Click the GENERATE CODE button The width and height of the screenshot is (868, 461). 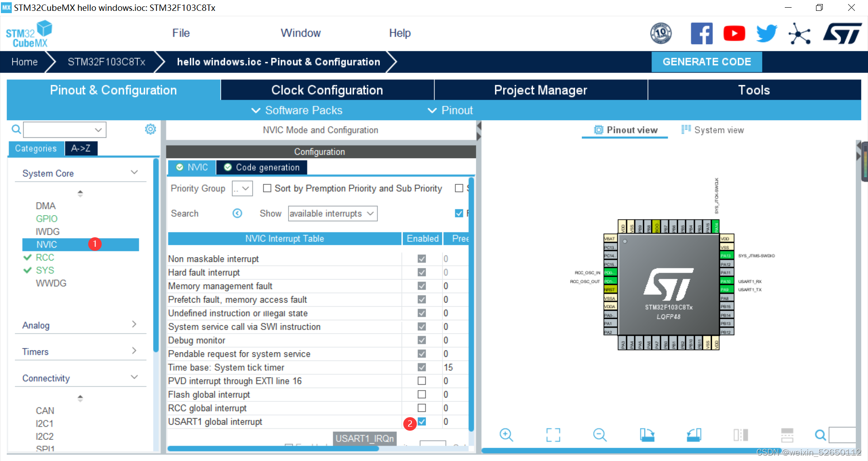707,62
